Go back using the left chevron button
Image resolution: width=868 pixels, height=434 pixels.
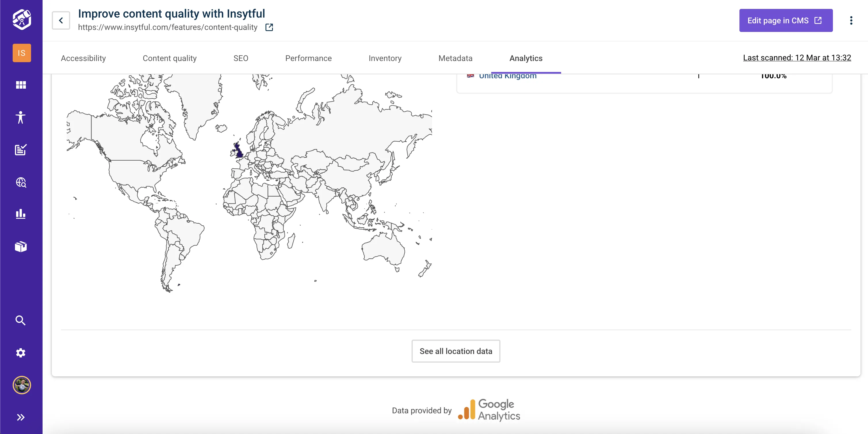click(x=61, y=20)
